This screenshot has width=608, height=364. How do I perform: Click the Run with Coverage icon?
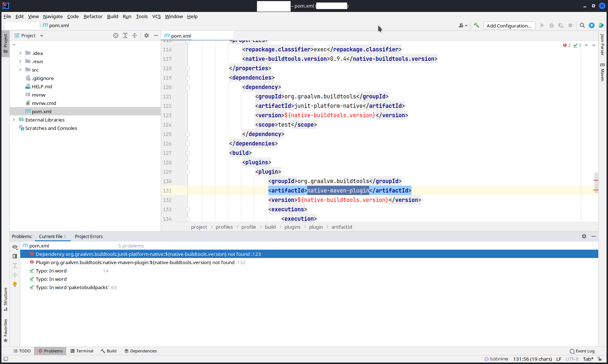[x=561, y=25]
